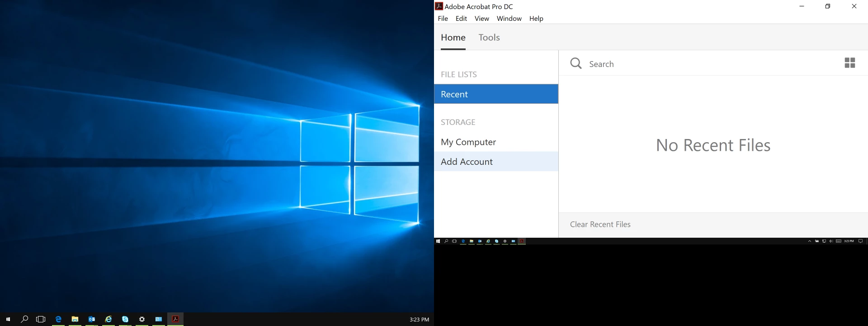Launch Microsoft Edge from left taskbar

[x=58, y=319]
